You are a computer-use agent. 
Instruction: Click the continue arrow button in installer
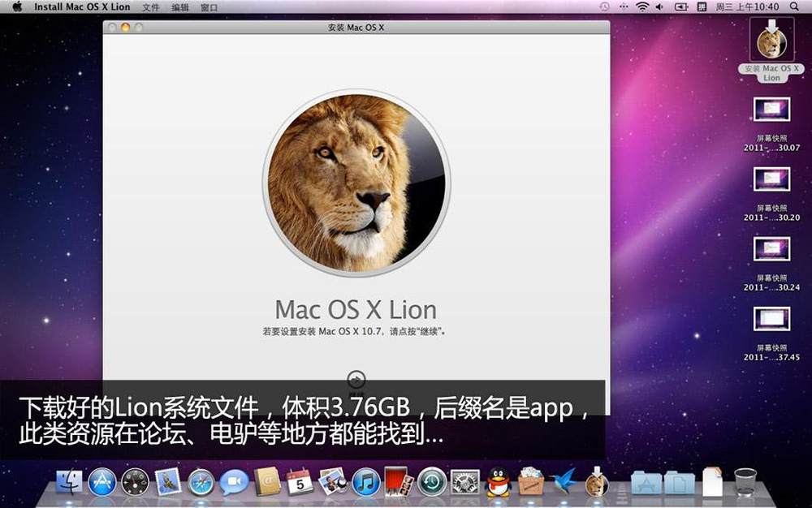[x=356, y=380]
